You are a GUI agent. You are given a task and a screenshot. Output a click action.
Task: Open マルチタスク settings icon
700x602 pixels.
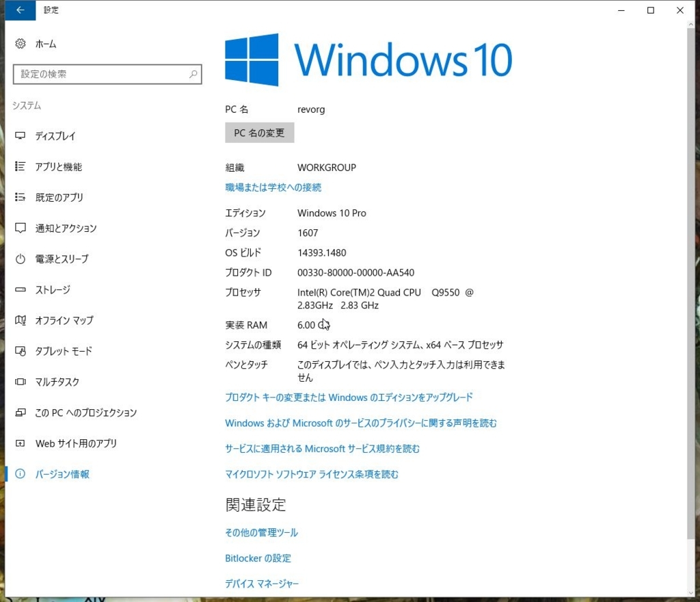21,382
